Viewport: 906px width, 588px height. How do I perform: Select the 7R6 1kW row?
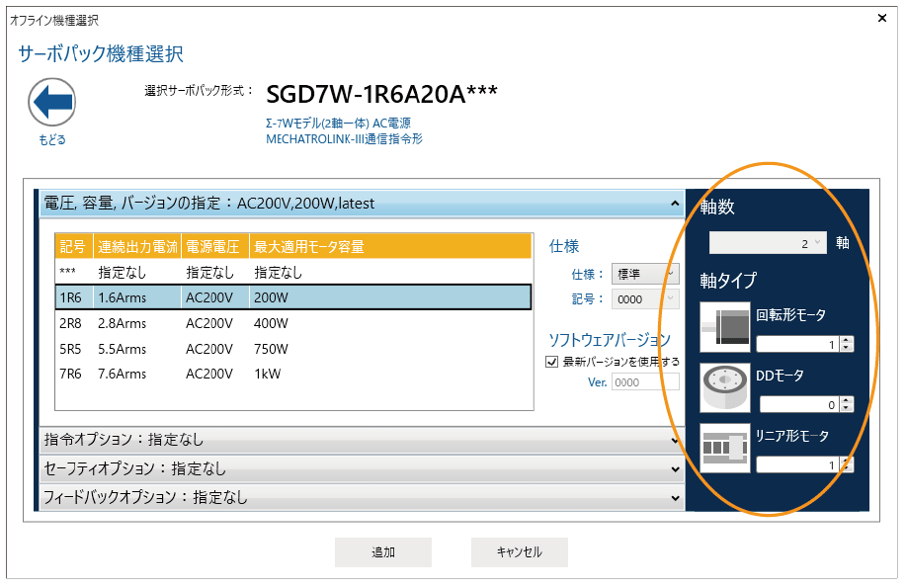point(293,375)
